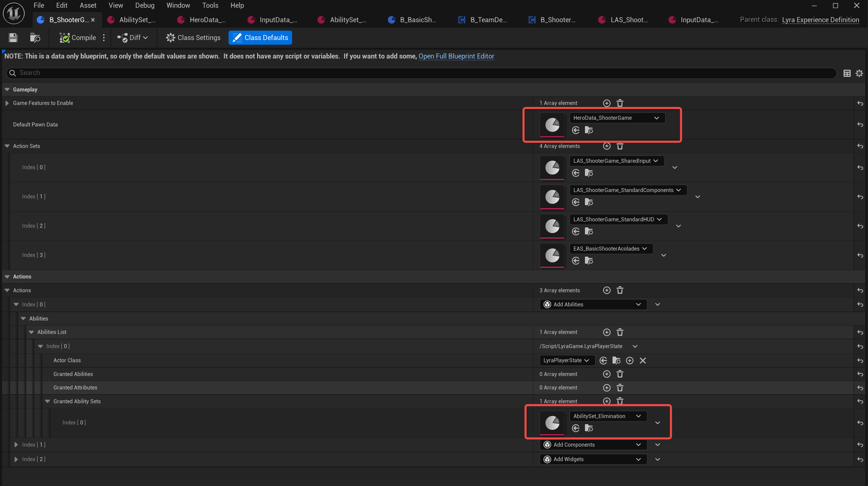Screen dimensions: 868x486
Task: Toggle Class Defaults view button
Action: pos(260,38)
